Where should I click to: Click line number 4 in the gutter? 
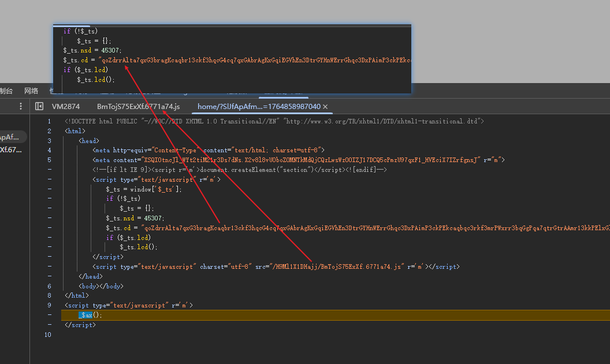coord(49,150)
